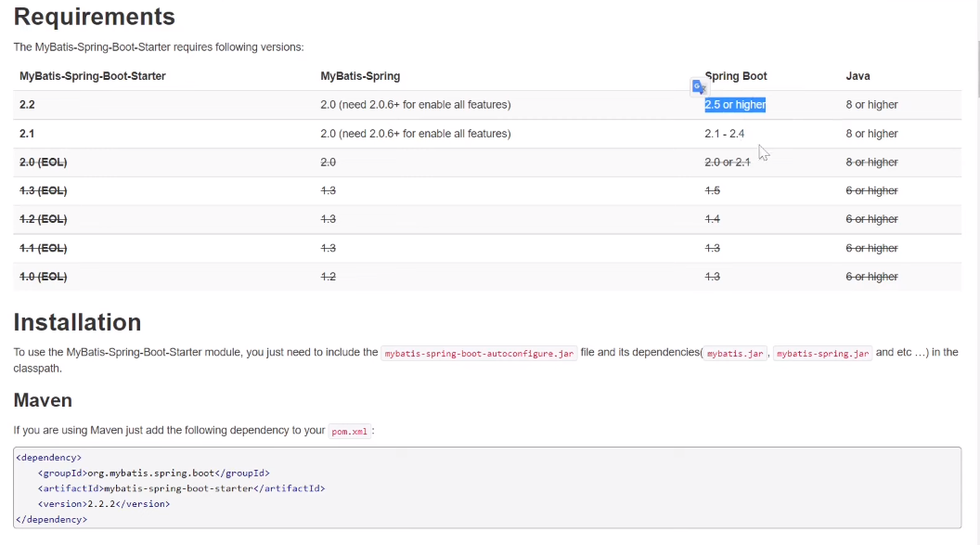
Task: Click the 'mybatis.jar' inline code
Action: coord(735,353)
